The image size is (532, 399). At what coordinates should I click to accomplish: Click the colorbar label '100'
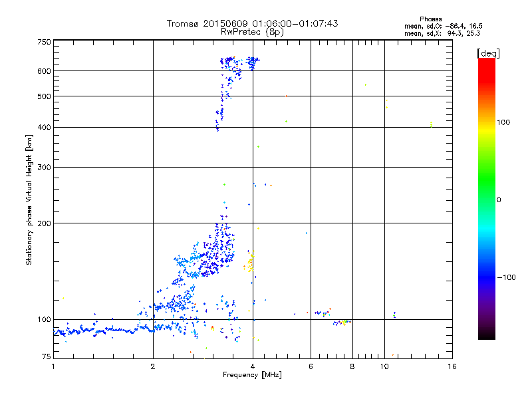pos(503,122)
